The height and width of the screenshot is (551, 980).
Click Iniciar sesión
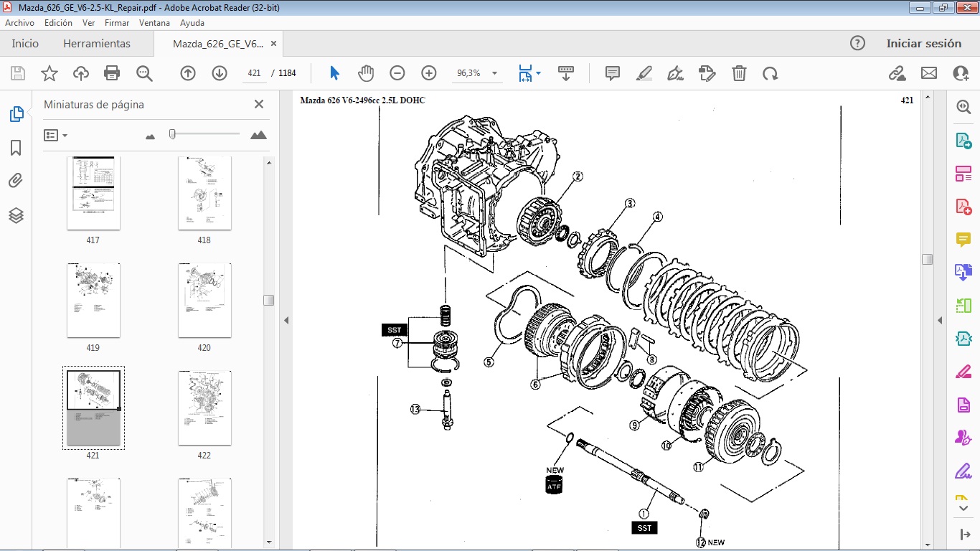(x=923, y=43)
